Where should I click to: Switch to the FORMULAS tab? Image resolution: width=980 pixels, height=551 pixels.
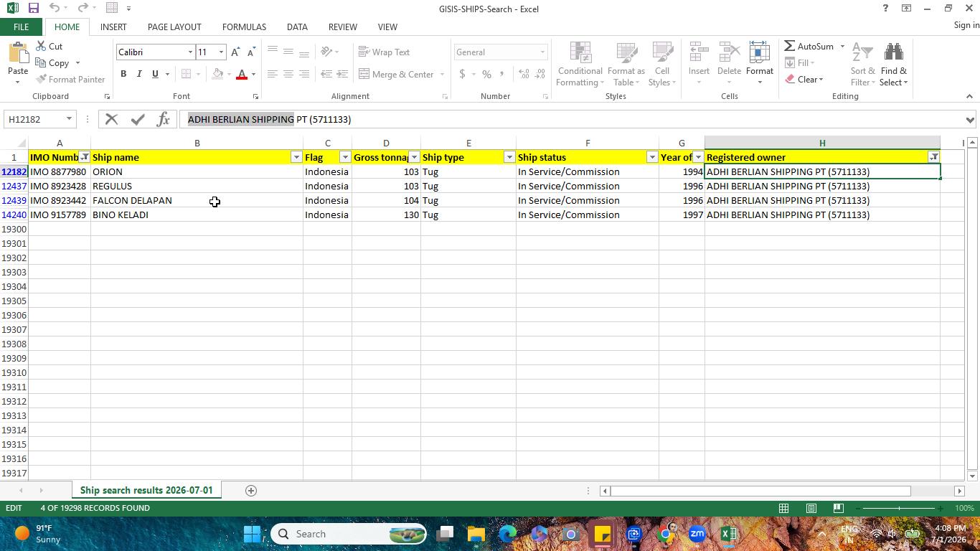pyautogui.click(x=244, y=27)
